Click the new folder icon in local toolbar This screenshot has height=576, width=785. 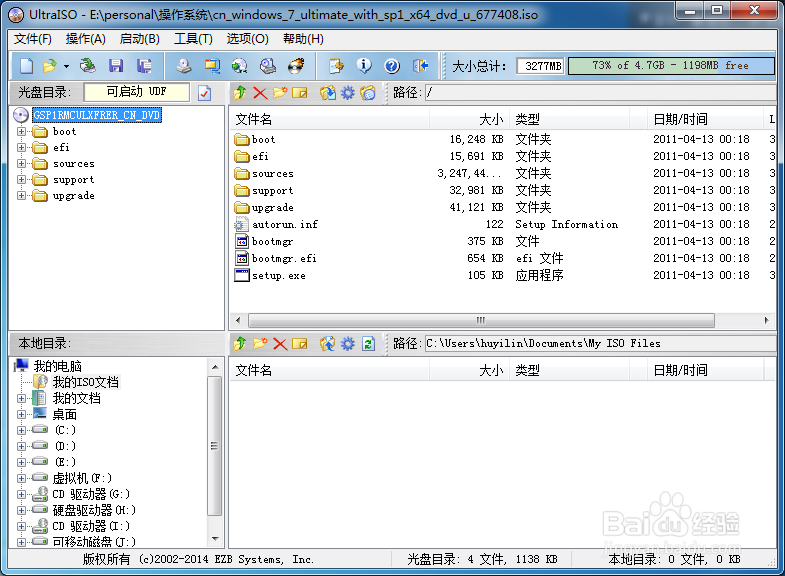pyautogui.click(x=260, y=344)
